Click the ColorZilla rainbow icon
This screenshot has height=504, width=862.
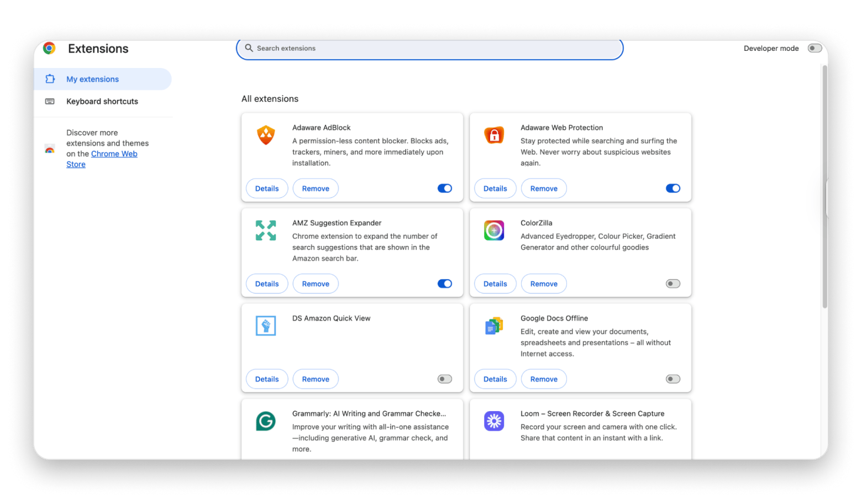click(494, 230)
